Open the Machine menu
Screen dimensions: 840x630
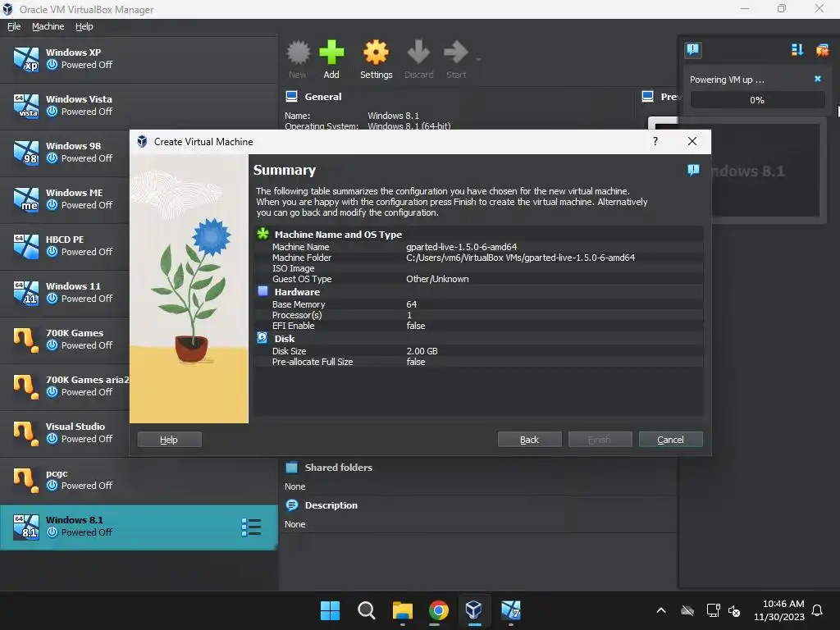[48, 26]
